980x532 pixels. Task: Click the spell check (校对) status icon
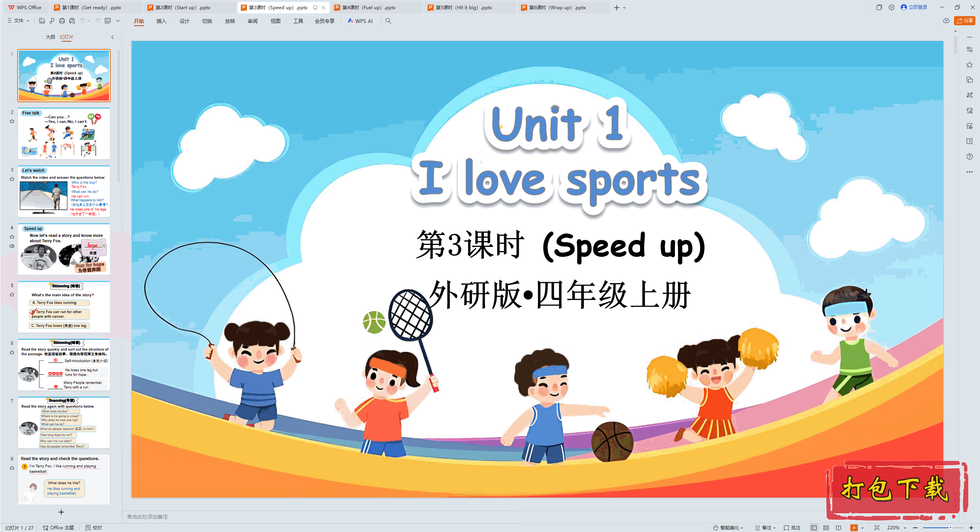tap(94, 528)
